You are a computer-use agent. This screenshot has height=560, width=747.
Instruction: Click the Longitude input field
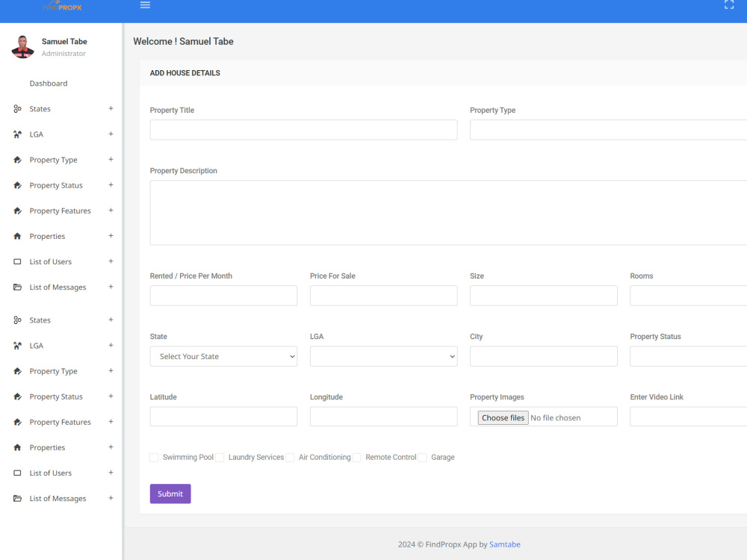383,417
